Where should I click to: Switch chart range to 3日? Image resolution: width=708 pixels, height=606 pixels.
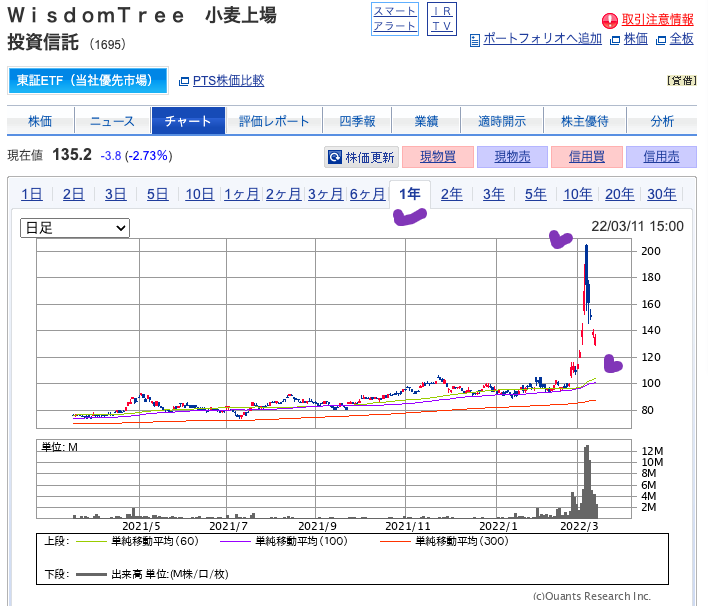[116, 194]
